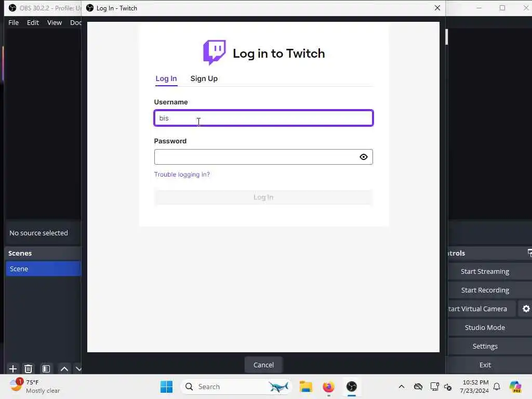This screenshot has width=532, height=399.
Task: Open the Windows Start menu
Action: [x=166, y=387]
